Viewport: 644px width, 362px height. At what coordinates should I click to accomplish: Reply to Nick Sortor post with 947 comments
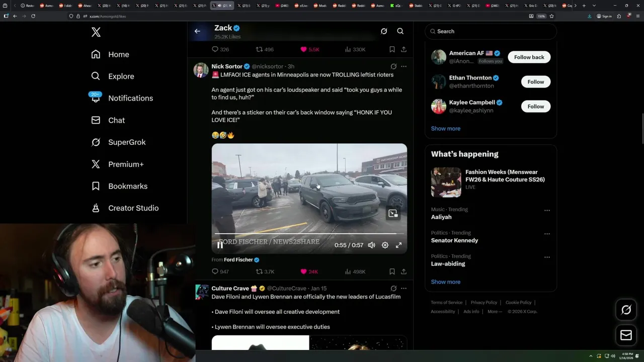220,271
